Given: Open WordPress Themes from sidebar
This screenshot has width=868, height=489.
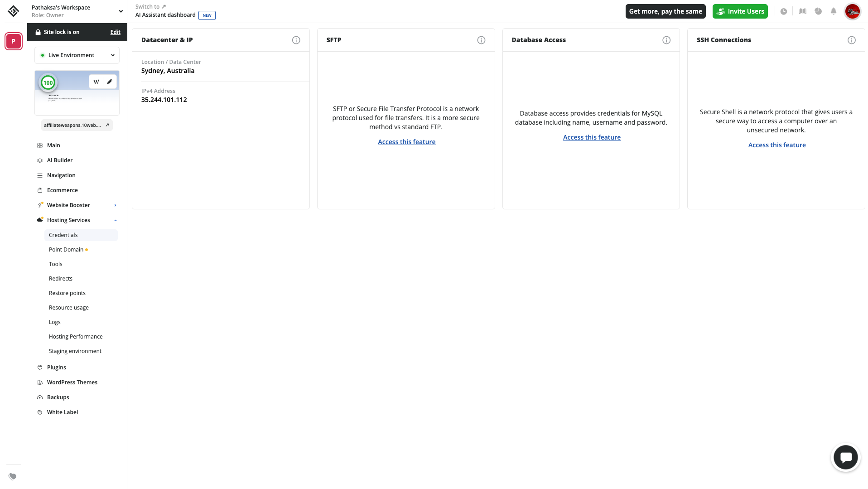Looking at the screenshot, I should point(72,382).
